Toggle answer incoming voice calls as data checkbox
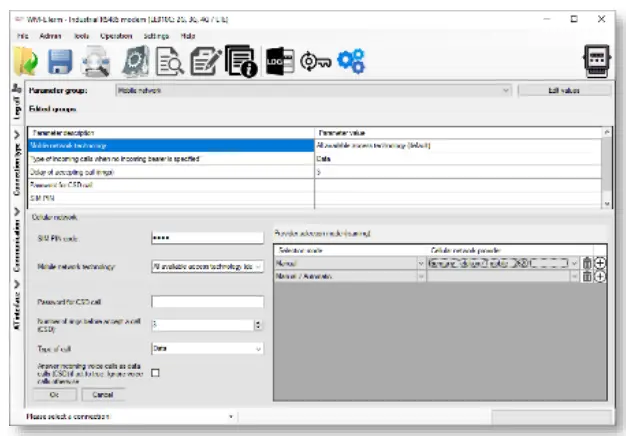 [155, 373]
